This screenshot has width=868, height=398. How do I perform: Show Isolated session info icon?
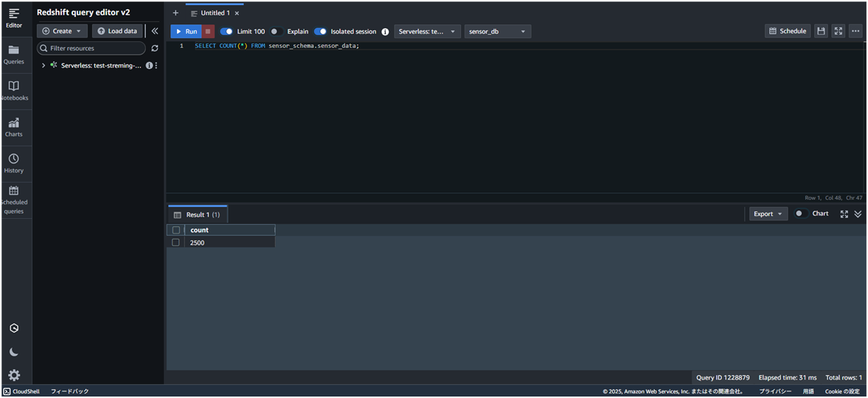[x=385, y=32]
